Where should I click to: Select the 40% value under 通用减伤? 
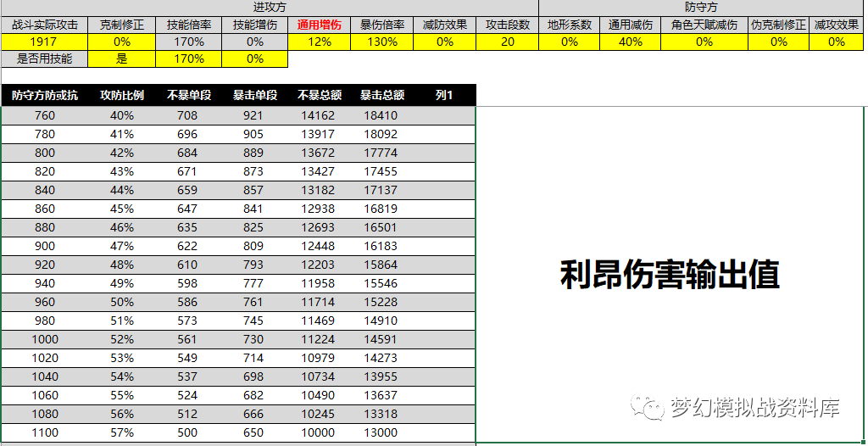click(631, 42)
